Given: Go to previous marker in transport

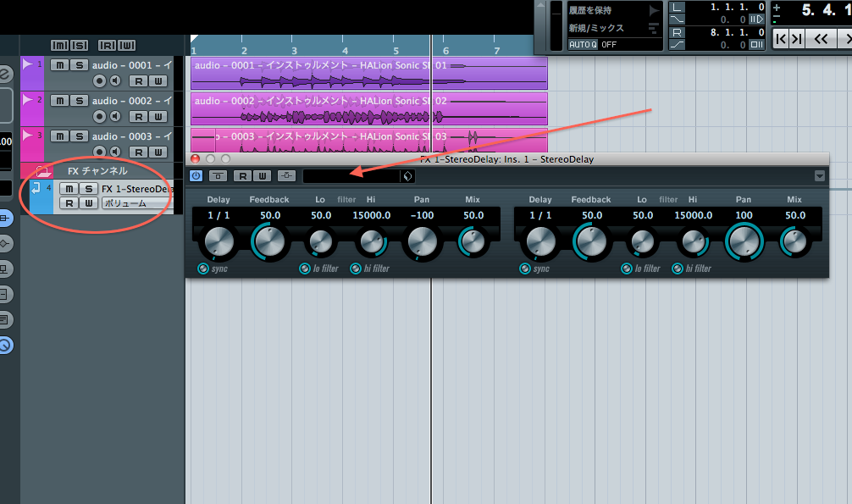Looking at the screenshot, I should 782,39.
